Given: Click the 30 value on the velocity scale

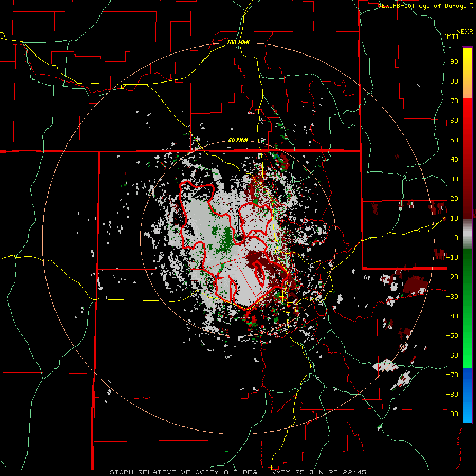Looking at the screenshot, I should [454, 179].
